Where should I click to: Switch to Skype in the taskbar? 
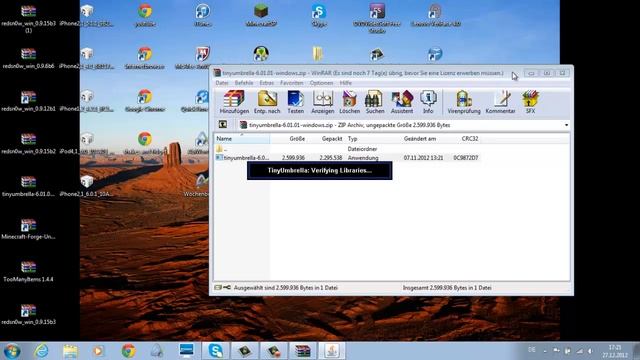pyautogui.click(x=216, y=351)
